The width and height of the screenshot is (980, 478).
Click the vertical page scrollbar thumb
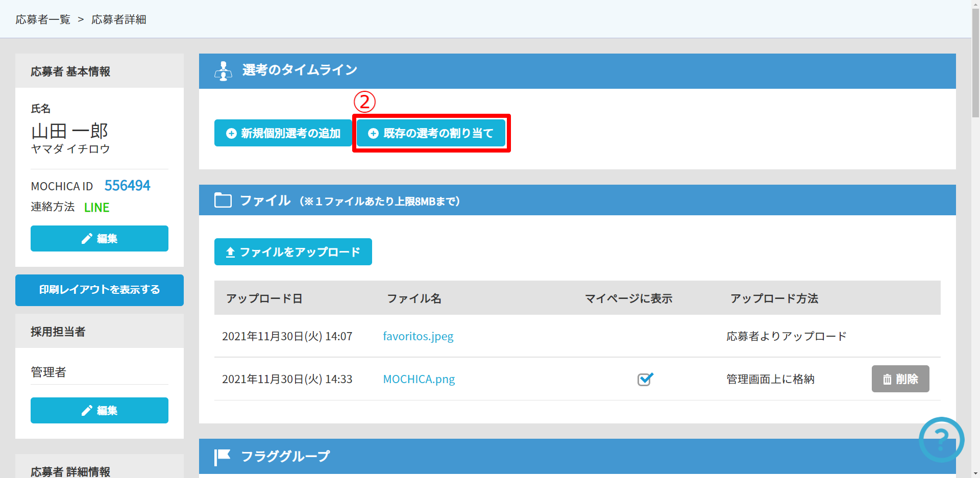[975, 61]
